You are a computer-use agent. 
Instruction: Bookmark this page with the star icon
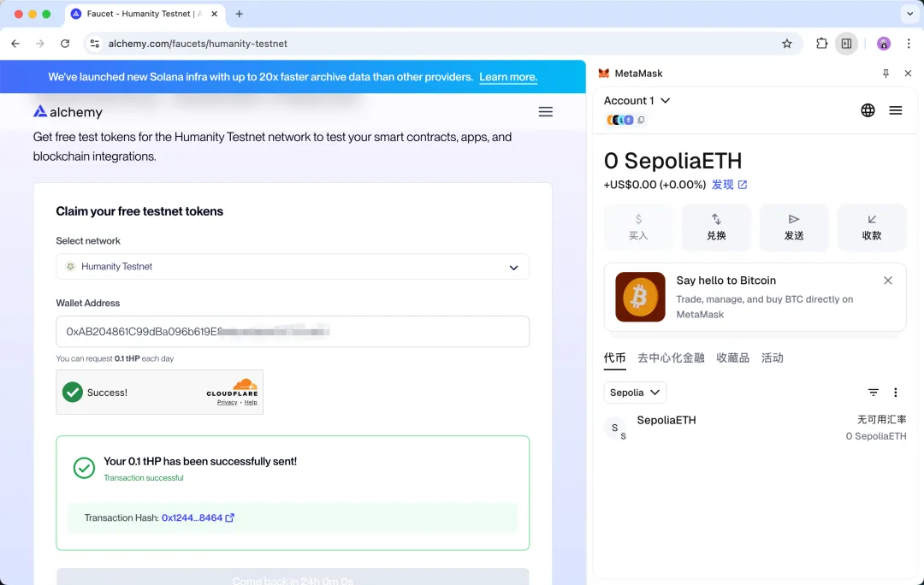point(787,44)
